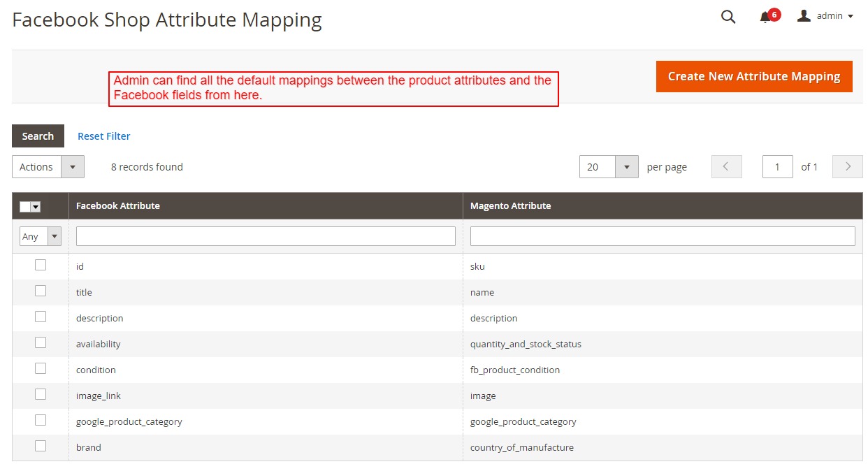Image resolution: width=868 pixels, height=471 pixels.
Task: Click Create New Attribute Mapping
Action: tap(753, 76)
